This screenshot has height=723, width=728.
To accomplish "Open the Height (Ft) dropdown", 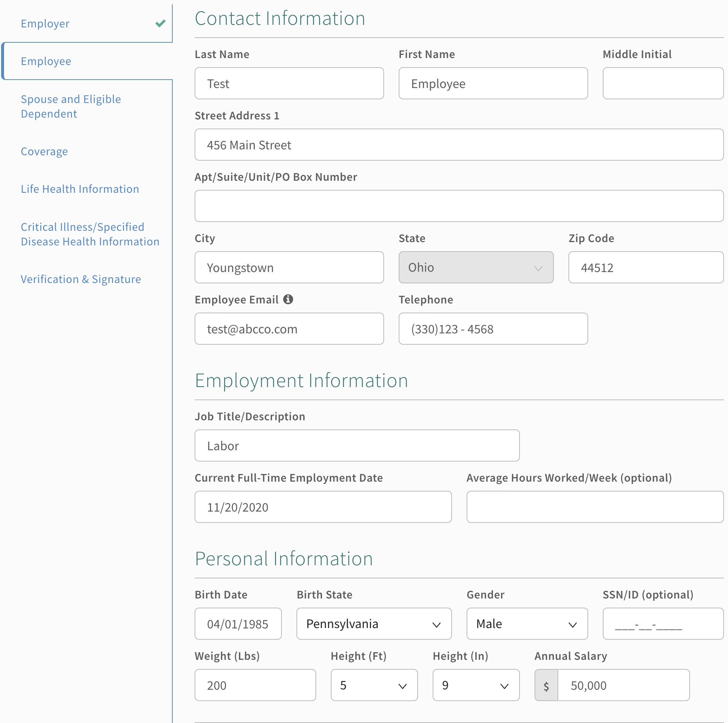I will pos(374,685).
